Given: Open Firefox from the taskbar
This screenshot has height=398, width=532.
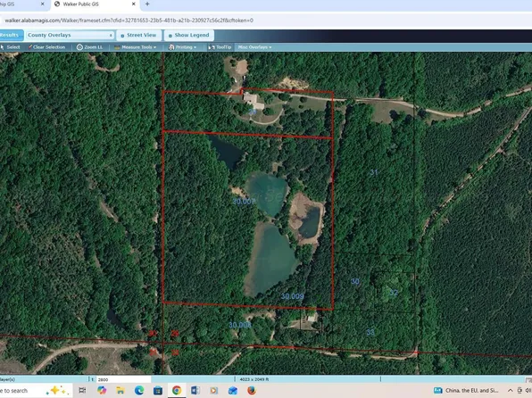Looking at the screenshot, I should point(252,391).
